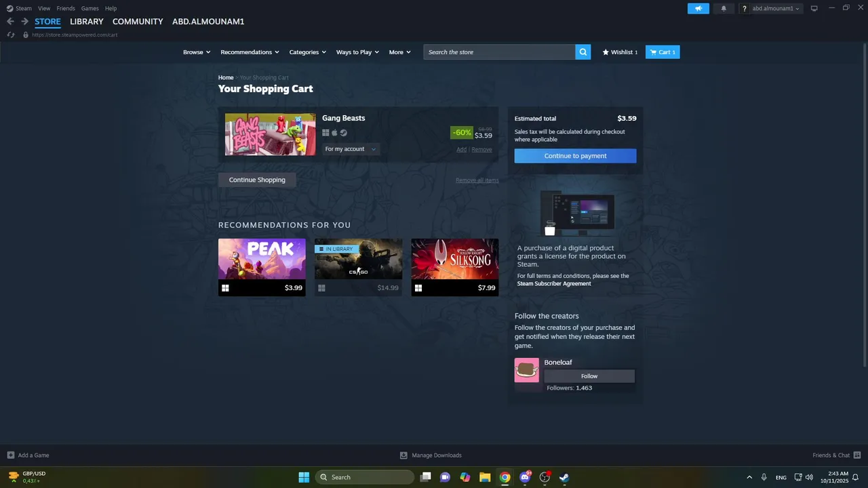Open the ABD.ALMOUNAM1 profile tab
Screen dimensions: 868x488
tap(208, 22)
